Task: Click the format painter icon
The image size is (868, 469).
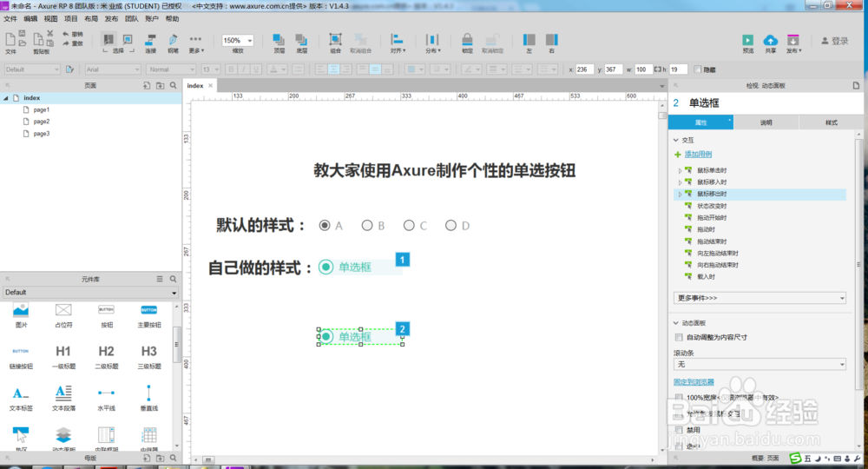Action: (x=69, y=69)
